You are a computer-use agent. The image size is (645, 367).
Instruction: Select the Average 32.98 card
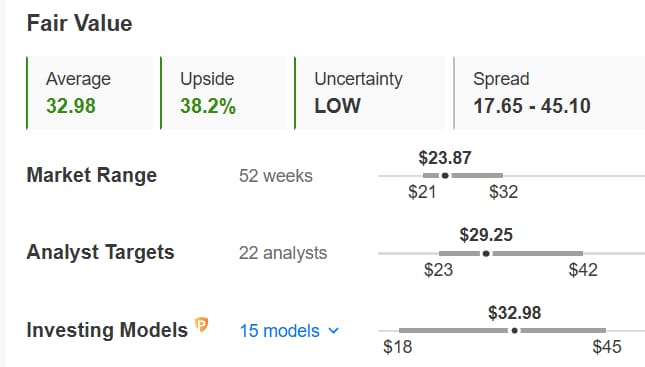pos(89,93)
